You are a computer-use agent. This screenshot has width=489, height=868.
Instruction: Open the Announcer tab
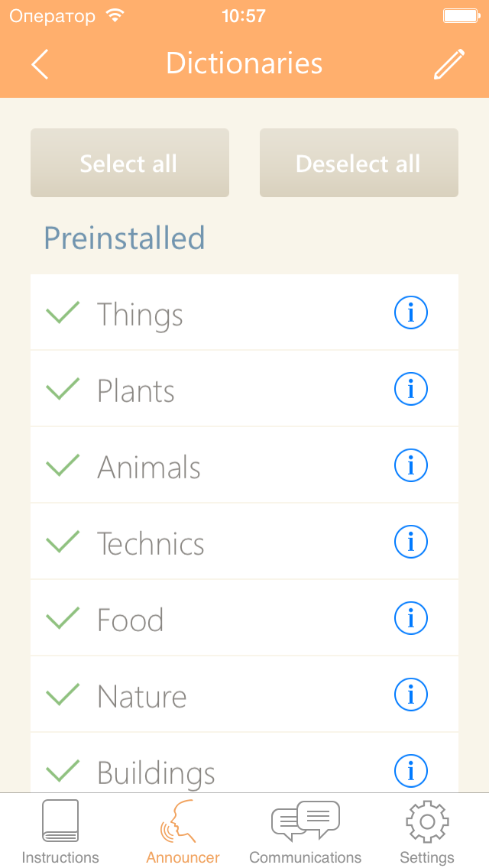pos(183,831)
